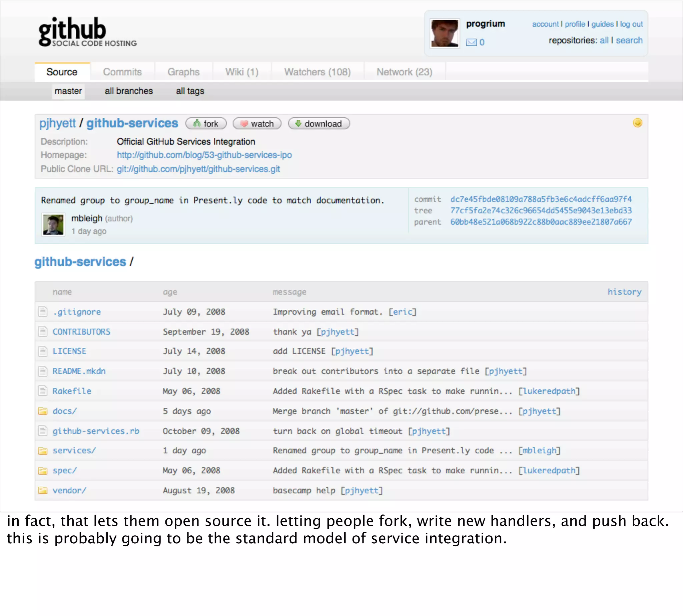Click the eric author link
The image size is (683, 616).
(x=402, y=311)
